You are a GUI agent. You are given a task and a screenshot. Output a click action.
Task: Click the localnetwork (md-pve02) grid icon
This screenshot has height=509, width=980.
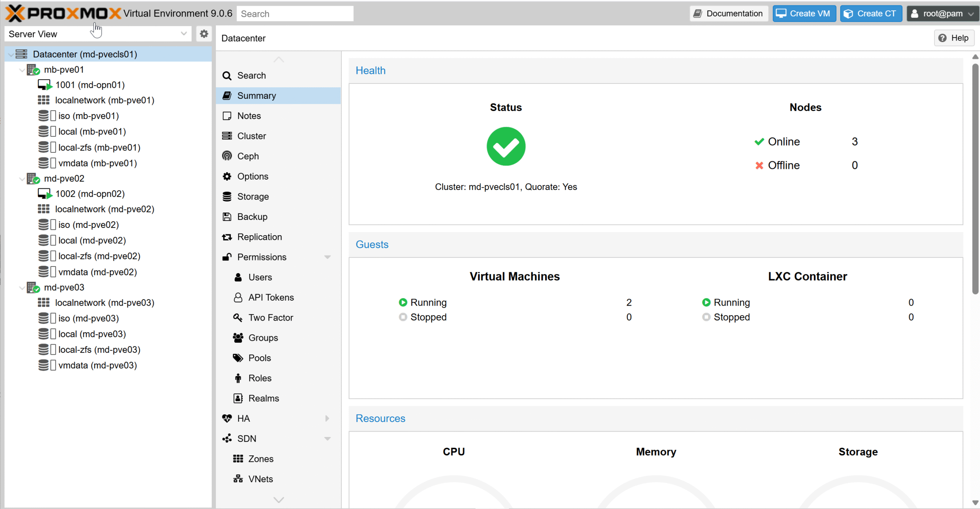(44, 209)
